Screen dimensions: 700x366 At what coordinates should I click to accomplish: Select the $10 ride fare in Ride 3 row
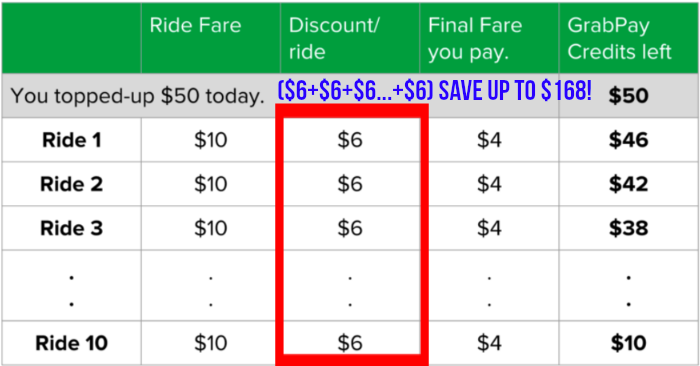(211, 228)
